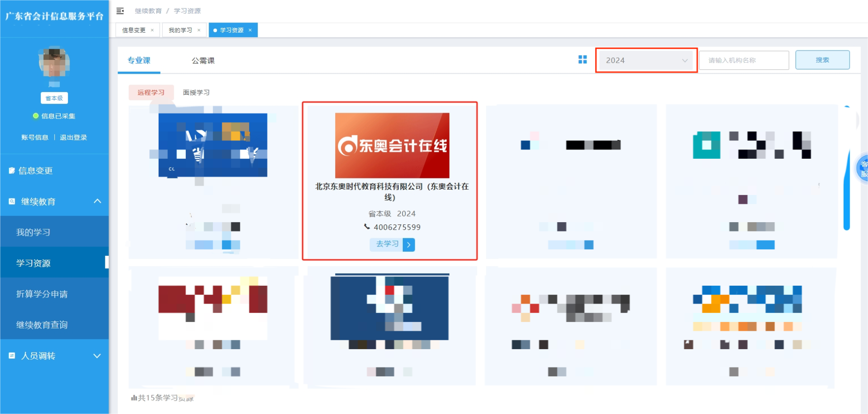Switch to the 我的学习 tab
This screenshot has height=414, width=868.
pyautogui.click(x=181, y=29)
